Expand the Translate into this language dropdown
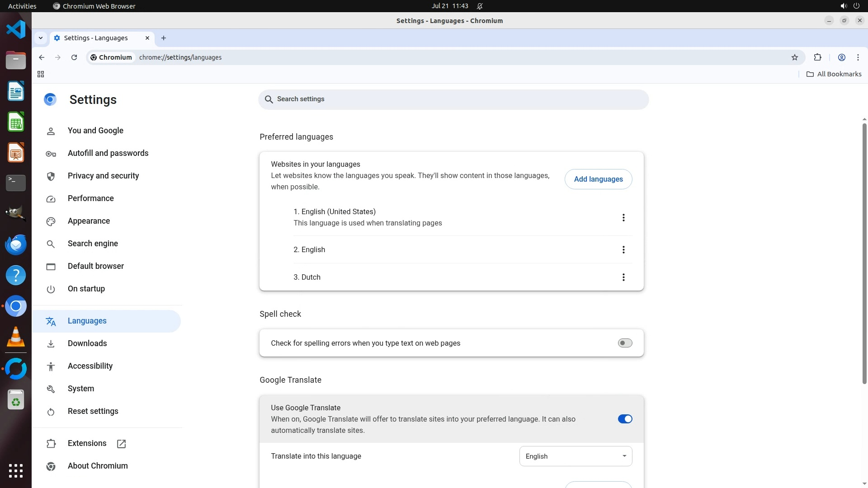 [575, 456]
